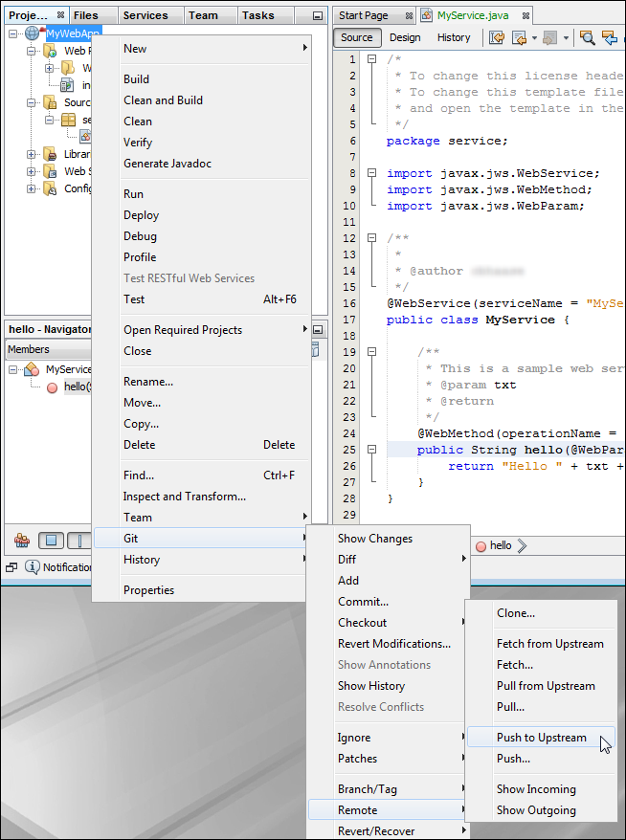The image size is (626, 840).
Task: Open the Forward history dropdown arrow
Action: tap(566, 38)
